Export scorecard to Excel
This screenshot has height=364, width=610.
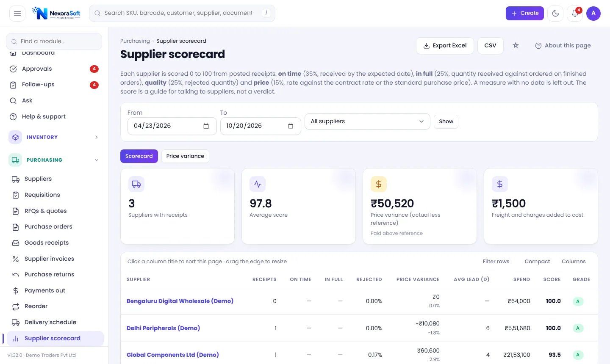(445, 46)
